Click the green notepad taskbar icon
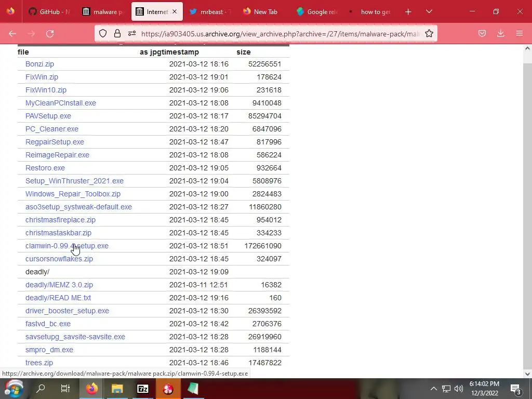 pos(193,389)
